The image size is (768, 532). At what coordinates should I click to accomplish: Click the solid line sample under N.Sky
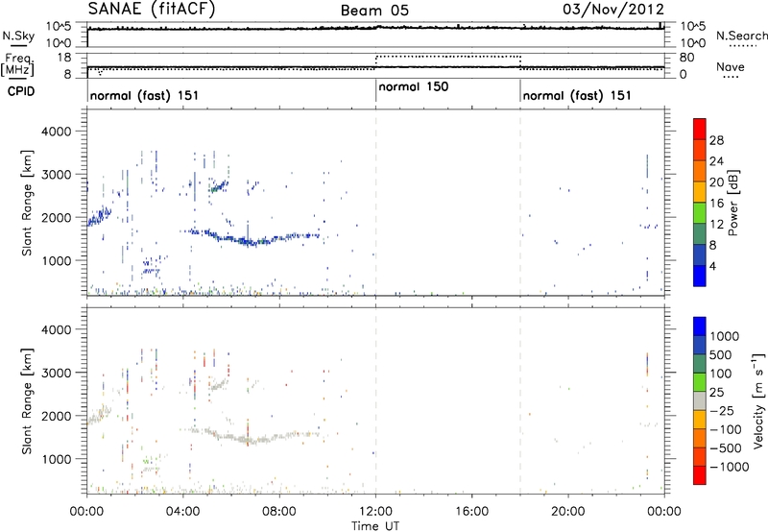pyautogui.click(x=19, y=45)
